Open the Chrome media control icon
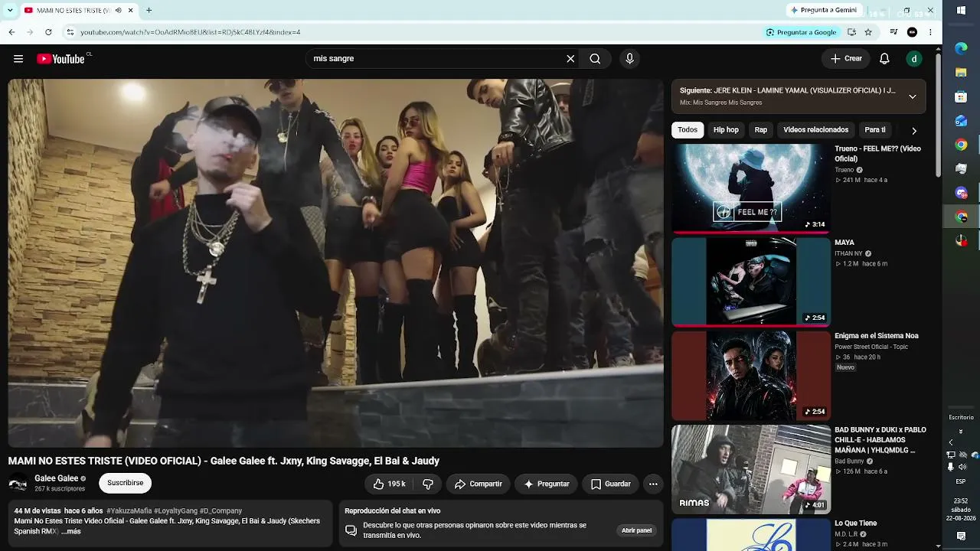Viewport: 980px width, 551px height. coord(893,32)
